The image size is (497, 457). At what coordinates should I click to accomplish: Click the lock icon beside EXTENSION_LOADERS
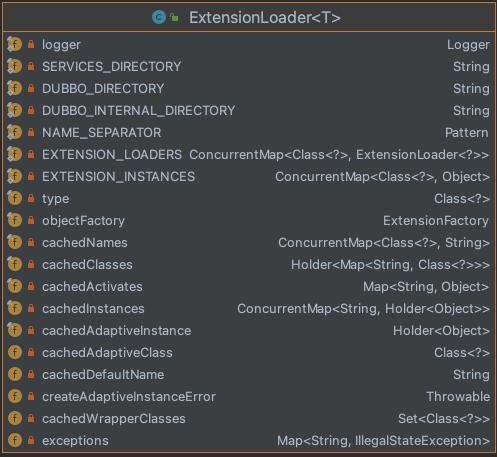coord(31,154)
